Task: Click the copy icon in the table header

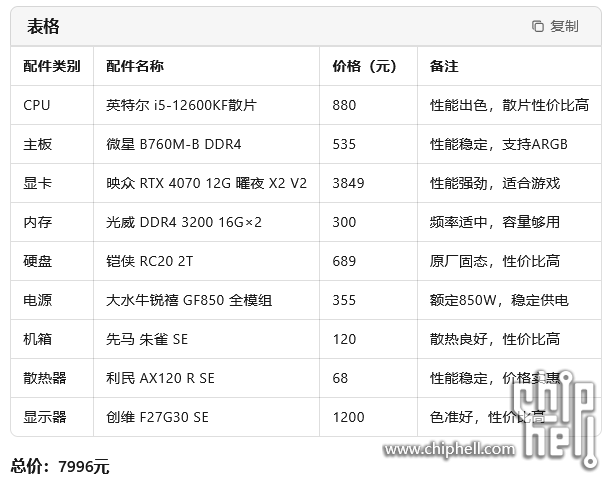Action: (x=538, y=26)
